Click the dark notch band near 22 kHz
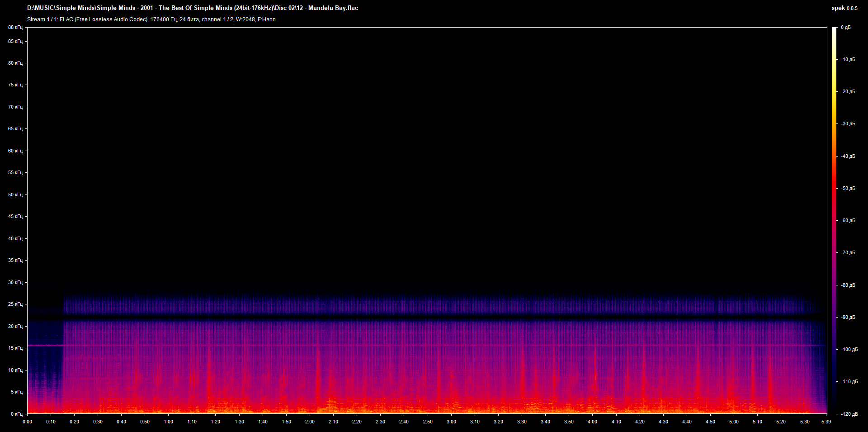 (427, 318)
